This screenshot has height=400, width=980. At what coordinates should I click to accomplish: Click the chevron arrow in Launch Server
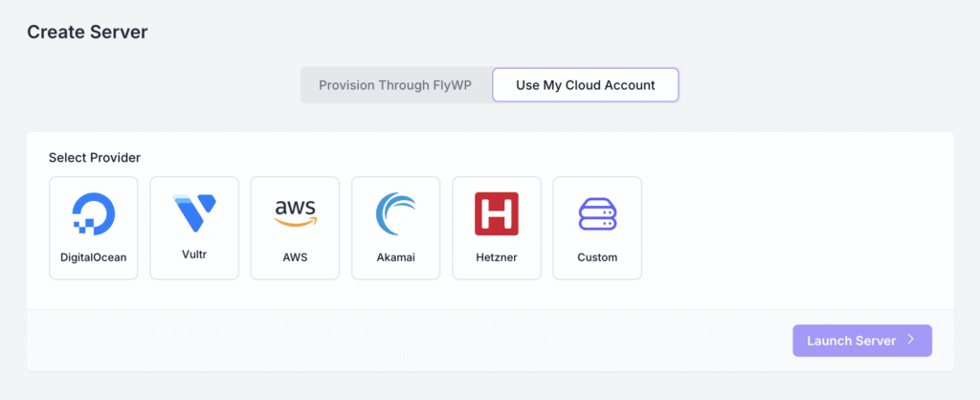[x=911, y=340]
